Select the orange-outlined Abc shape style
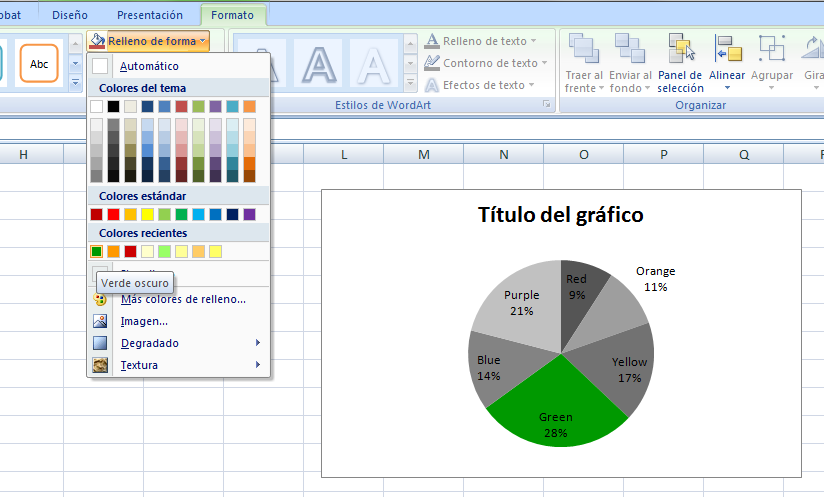This screenshot has height=497, width=824. tap(39, 64)
